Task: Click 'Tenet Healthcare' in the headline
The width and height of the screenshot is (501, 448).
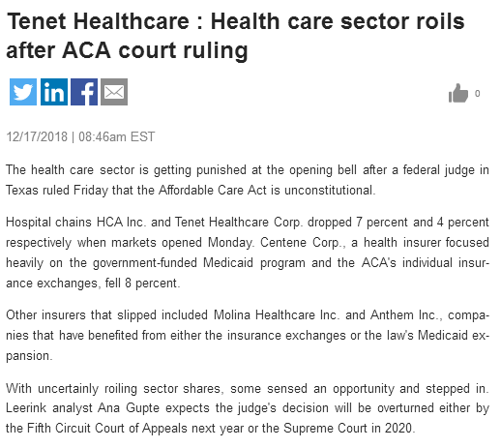Action: pyautogui.click(x=98, y=21)
